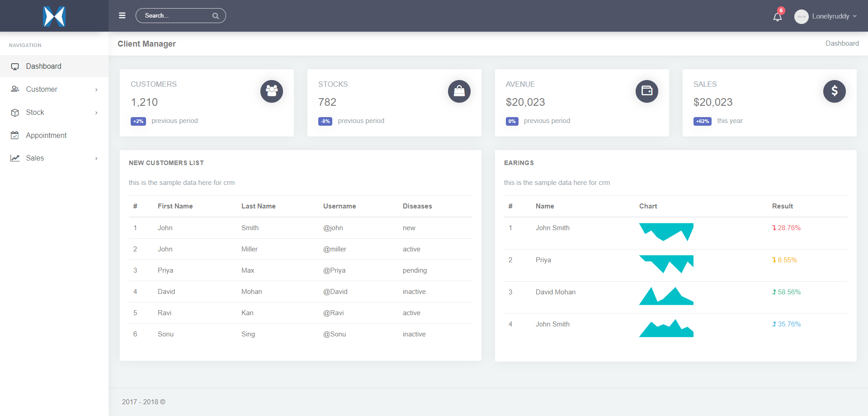
Task: Open the notifications bell icon
Action: click(777, 17)
